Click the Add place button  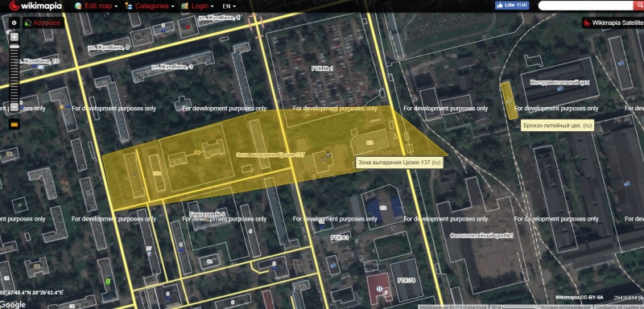[43, 23]
